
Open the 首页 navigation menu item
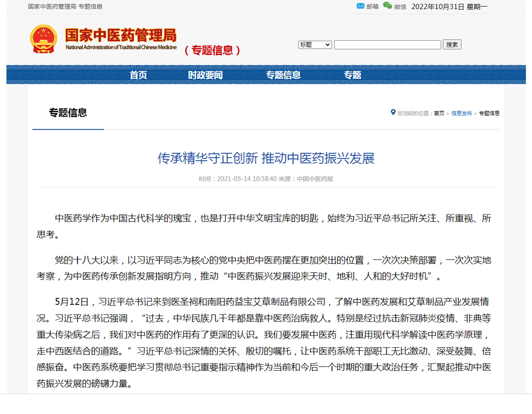coord(138,75)
